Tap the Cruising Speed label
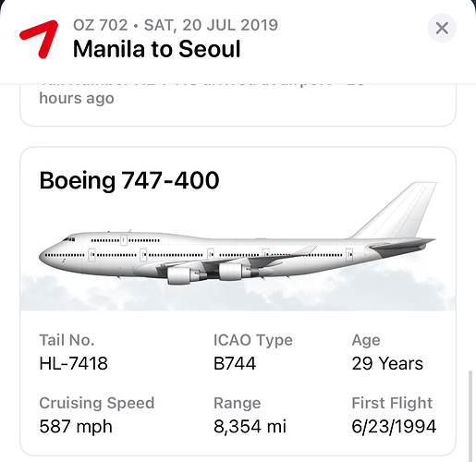 pyautogui.click(x=97, y=404)
